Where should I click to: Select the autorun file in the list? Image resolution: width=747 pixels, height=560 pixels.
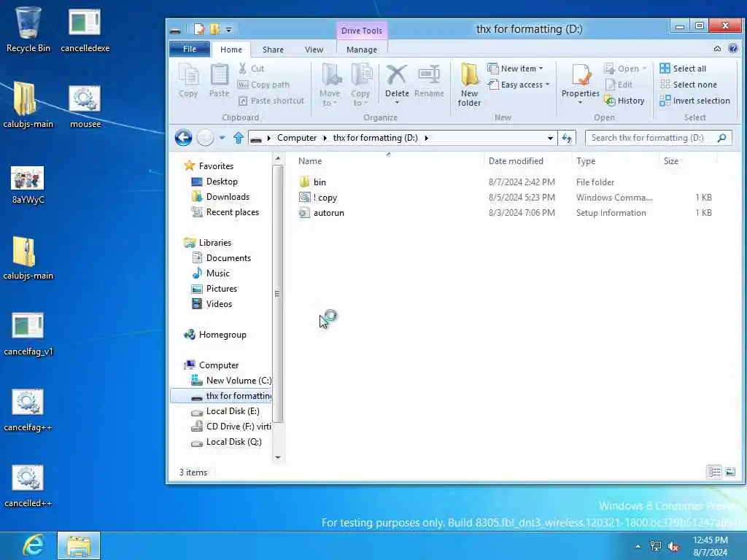point(329,213)
